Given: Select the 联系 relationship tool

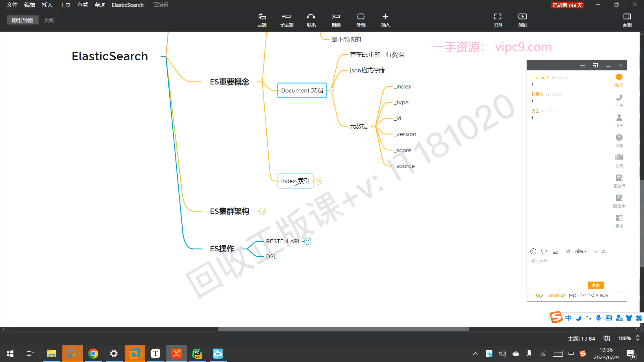Looking at the screenshot, I should pos(311,20).
